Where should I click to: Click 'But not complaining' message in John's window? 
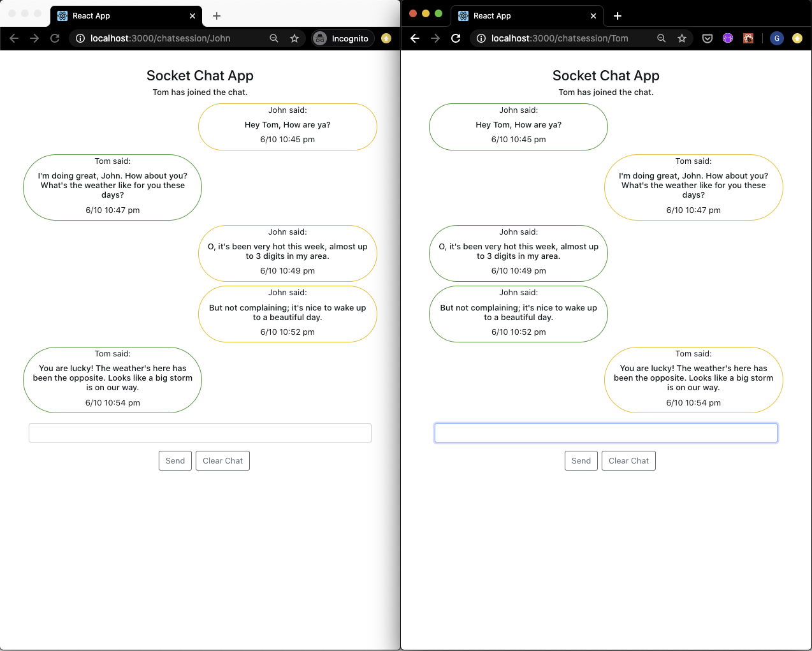pyautogui.click(x=287, y=312)
